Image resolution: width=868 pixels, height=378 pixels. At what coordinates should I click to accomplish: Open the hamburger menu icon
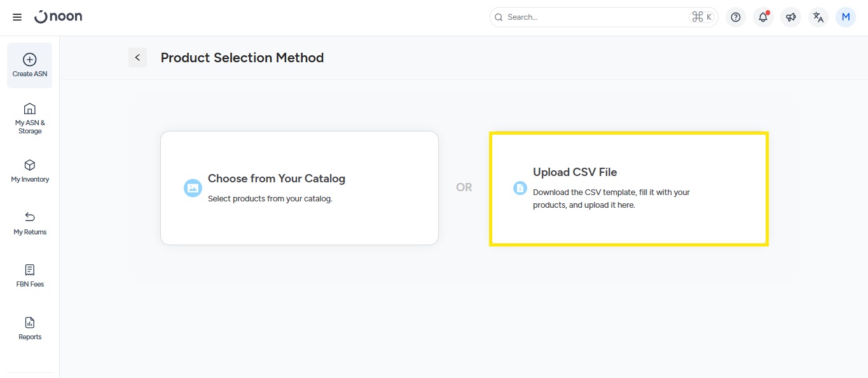click(x=17, y=17)
